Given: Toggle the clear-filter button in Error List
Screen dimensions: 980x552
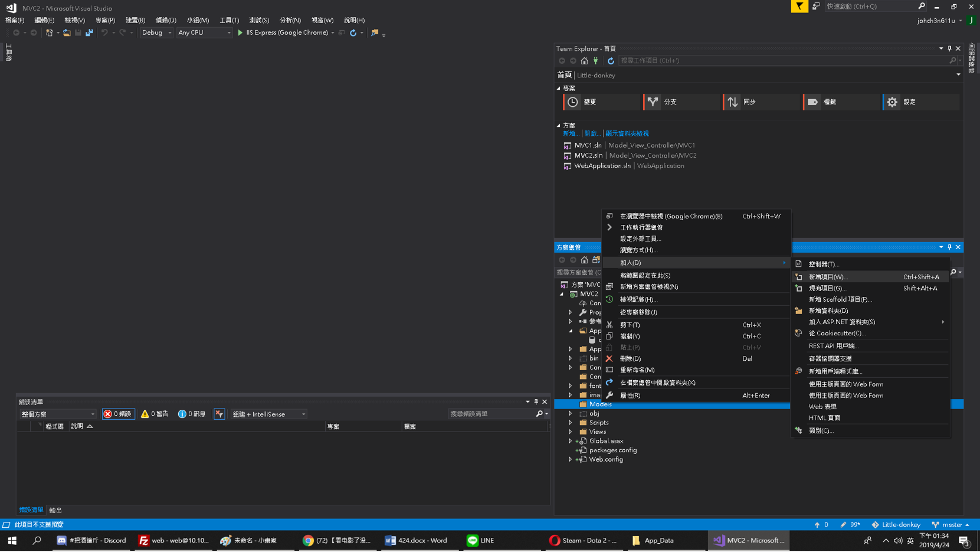Looking at the screenshot, I should pos(219,414).
